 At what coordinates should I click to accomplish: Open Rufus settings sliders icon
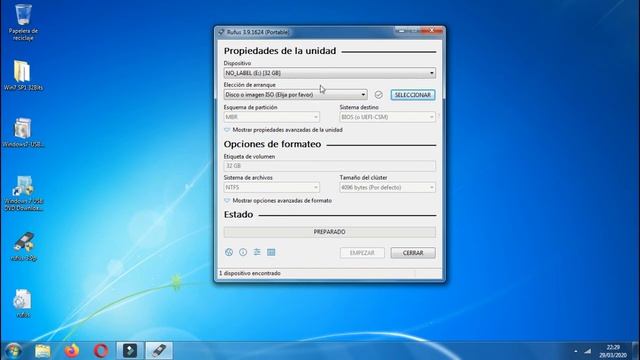[257, 252]
